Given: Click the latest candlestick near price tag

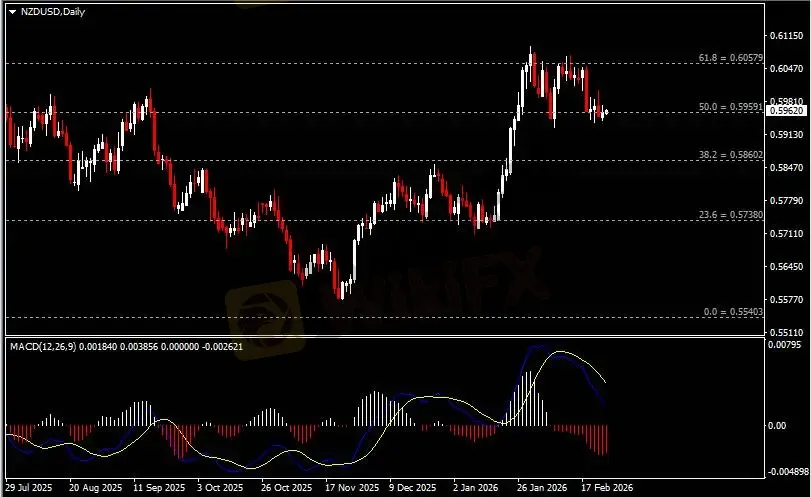Looking at the screenshot, I should pos(606,112).
